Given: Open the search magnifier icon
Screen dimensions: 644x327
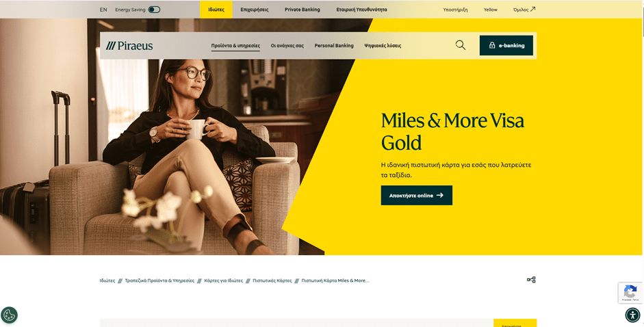Looking at the screenshot, I should click(461, 45).
